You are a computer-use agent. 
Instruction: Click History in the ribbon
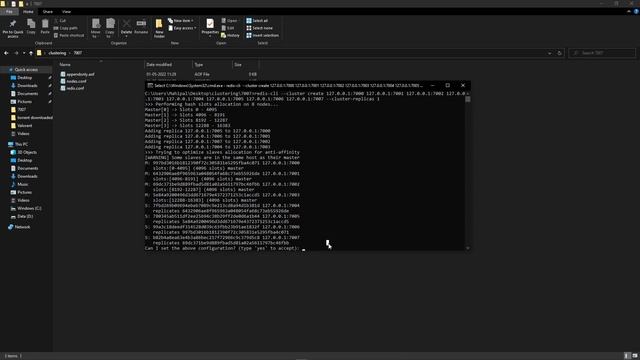(x=230, y=36)
